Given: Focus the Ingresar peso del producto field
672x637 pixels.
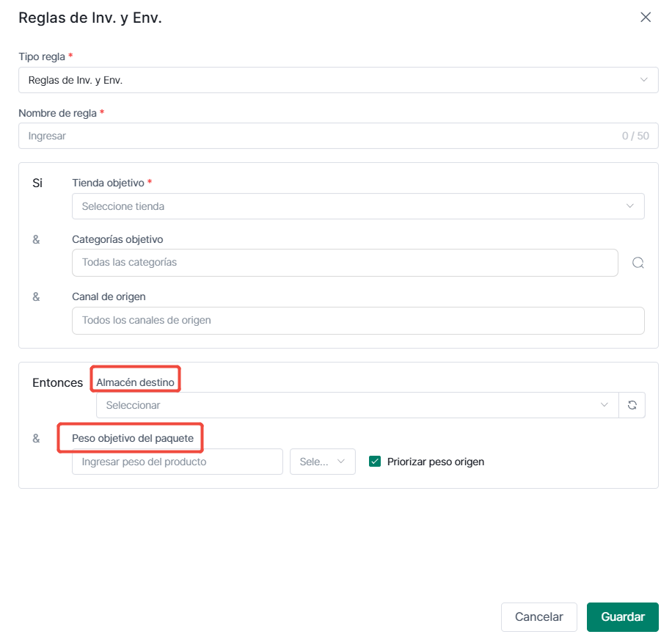Looking at the screenshot, I should [x=178, y=462].
